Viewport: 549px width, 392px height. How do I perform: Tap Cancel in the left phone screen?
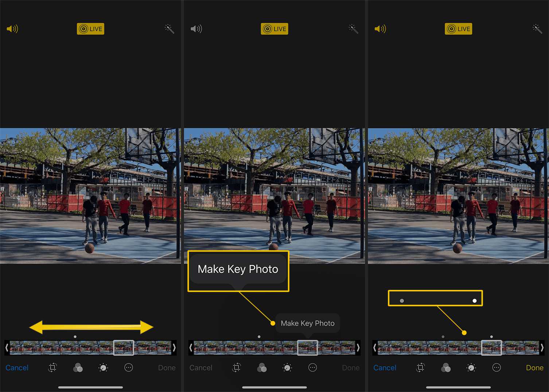[x=17, y=368]
